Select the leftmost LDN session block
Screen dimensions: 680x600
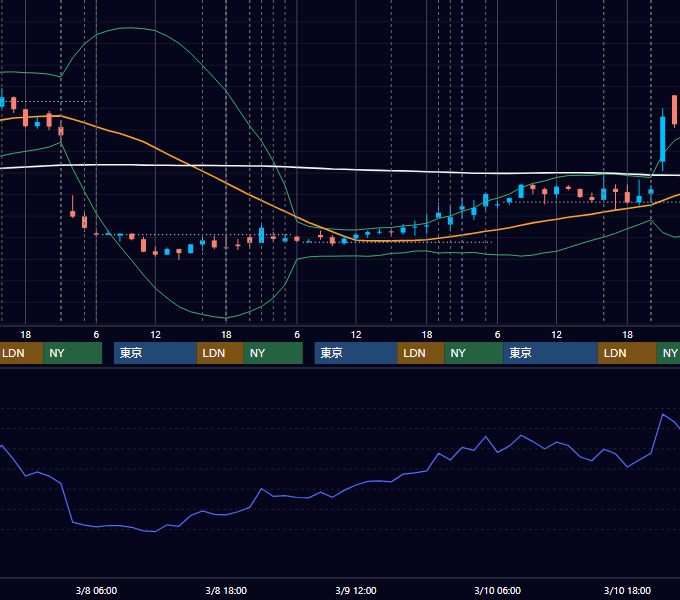21,353
